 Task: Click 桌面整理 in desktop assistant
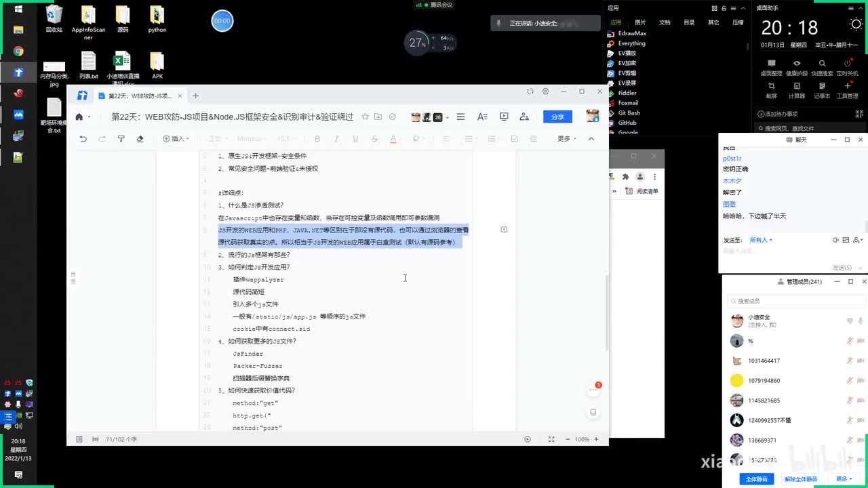pyautogui.click(x=771, y=67)
